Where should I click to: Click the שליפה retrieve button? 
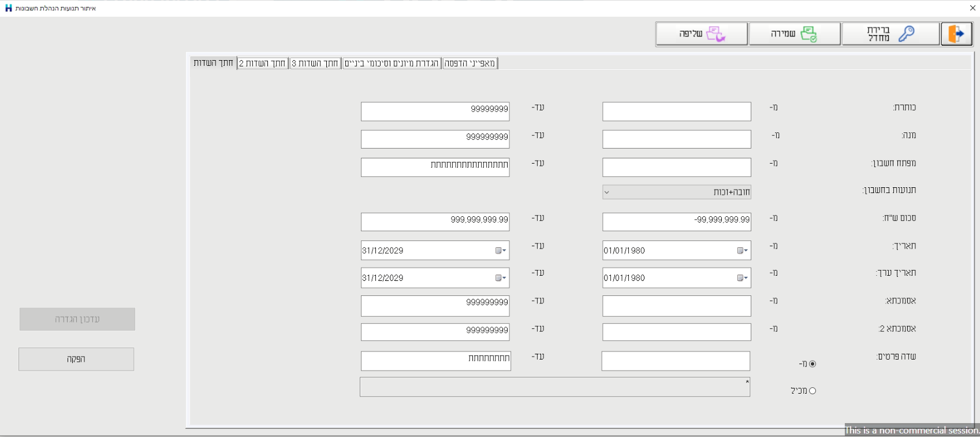[702, 34]
